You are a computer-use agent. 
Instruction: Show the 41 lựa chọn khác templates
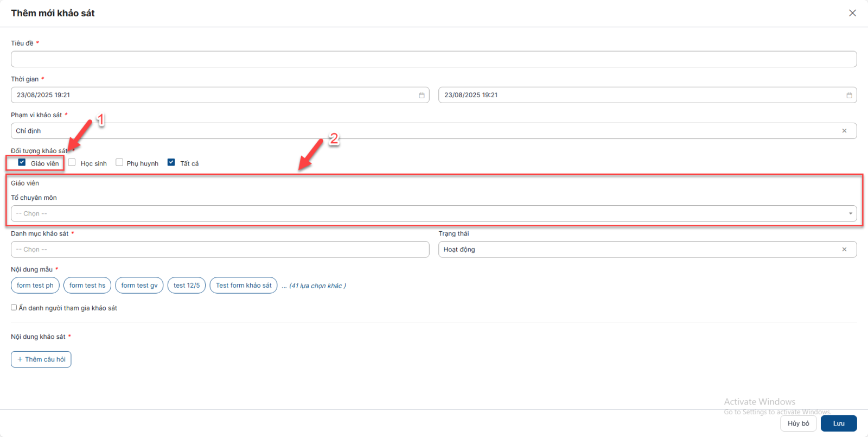tap(314, 286)
